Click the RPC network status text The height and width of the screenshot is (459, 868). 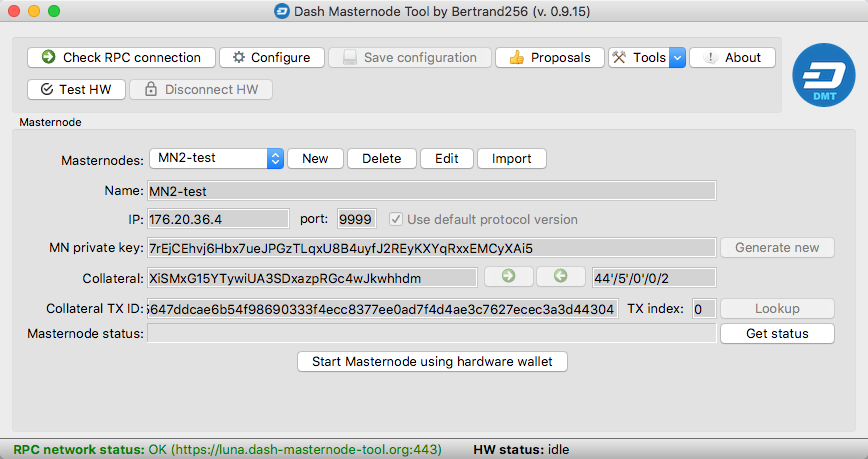(x=228, y=450)
